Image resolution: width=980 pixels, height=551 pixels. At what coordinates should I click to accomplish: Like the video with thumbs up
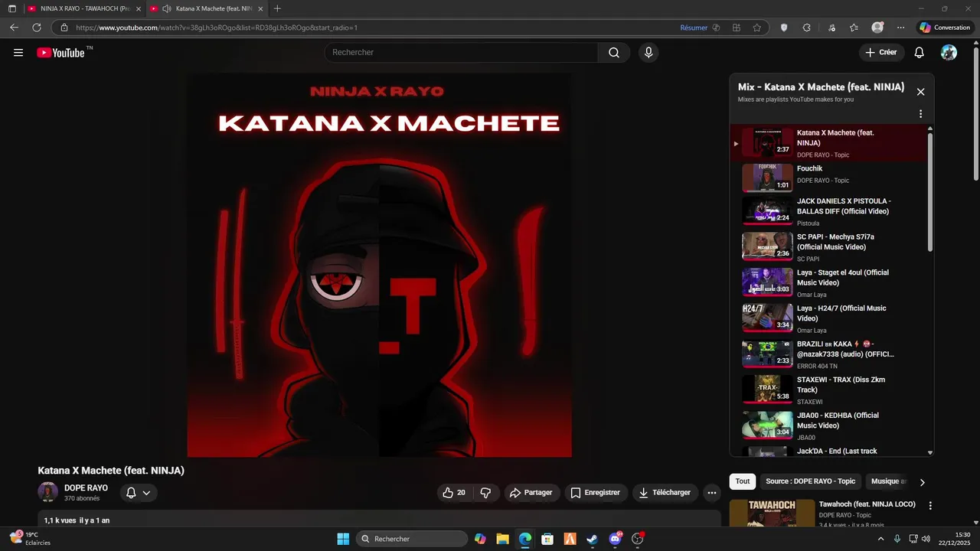coord(454,493)
